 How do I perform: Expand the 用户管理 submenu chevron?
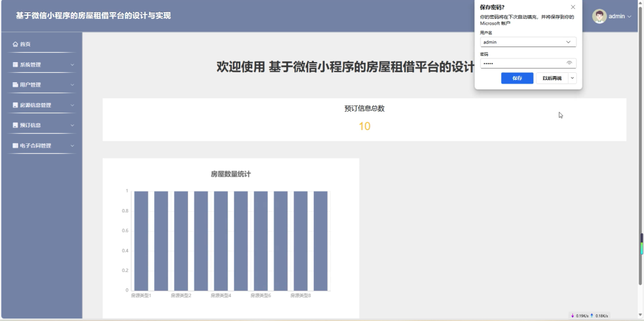(x=72, y=85)
